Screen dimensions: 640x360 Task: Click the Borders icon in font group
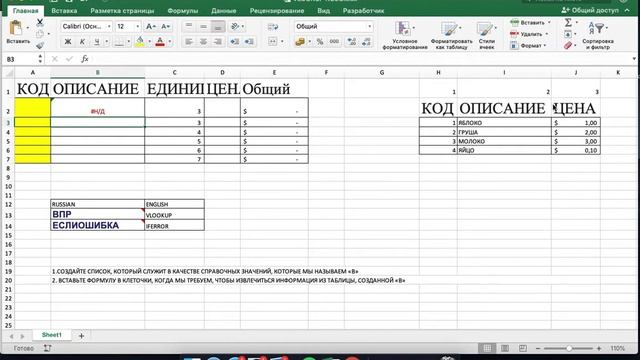(119, 42)
